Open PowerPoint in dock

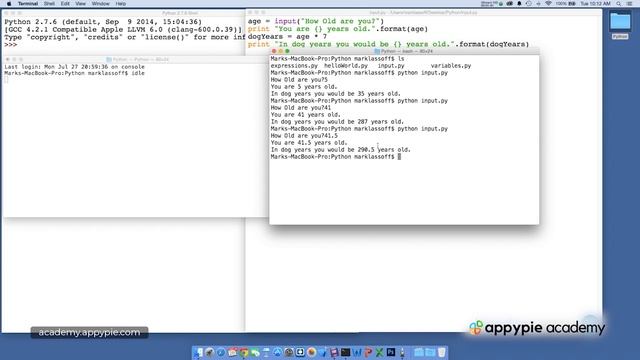pyautogui.click(x=368, y=352)
